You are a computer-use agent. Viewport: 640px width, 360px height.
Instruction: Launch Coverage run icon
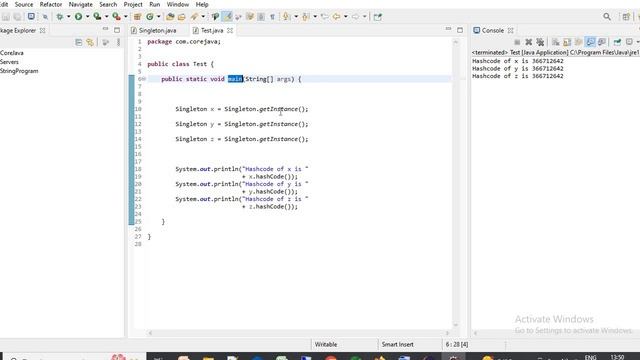click(x=97, y=17)
